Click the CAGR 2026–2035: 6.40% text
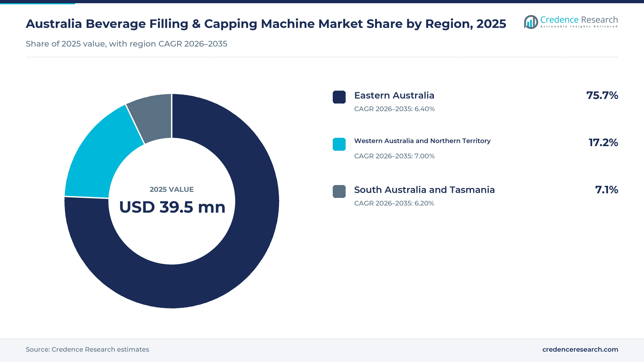644x362 pixels. pyautogui.click(x=394, y=109)
